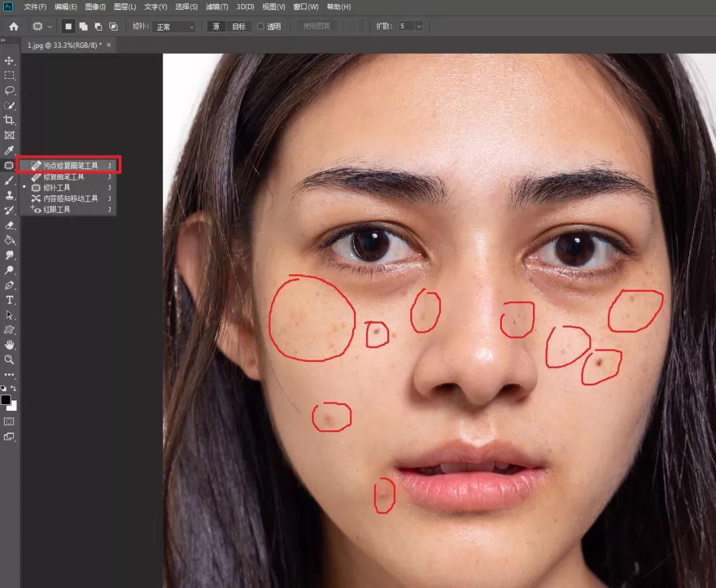This screenshot has width=716, height=588.
Task: Select the Lasso tool
Action: [x=9, y=90]
